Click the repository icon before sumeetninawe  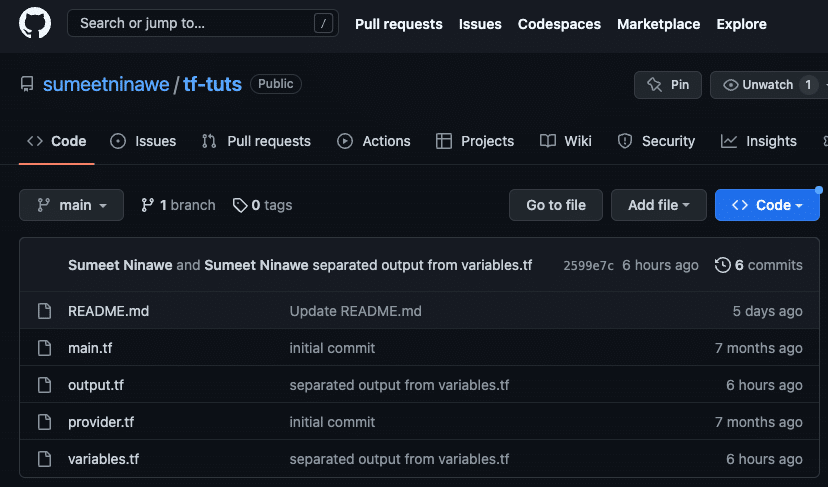(x=27, y=85)
